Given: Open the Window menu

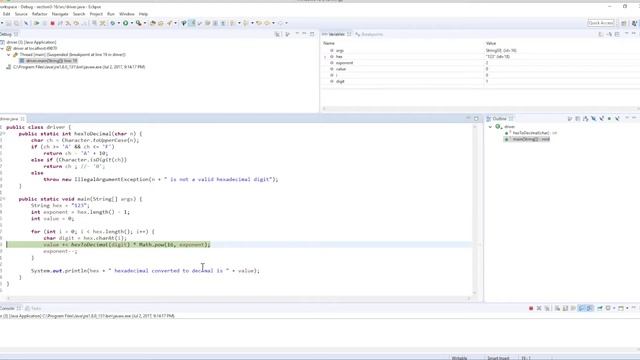Looking at the screenshot, I should tap(127, 14).
